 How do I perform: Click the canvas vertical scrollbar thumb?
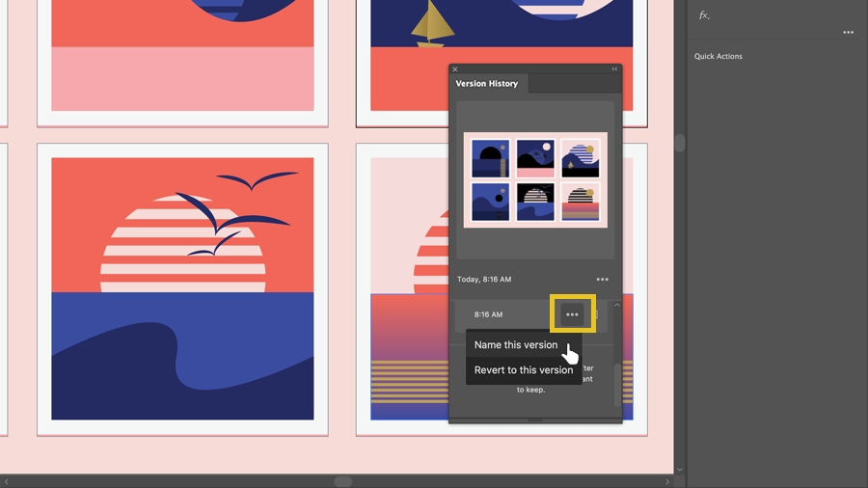pos(680,143)
